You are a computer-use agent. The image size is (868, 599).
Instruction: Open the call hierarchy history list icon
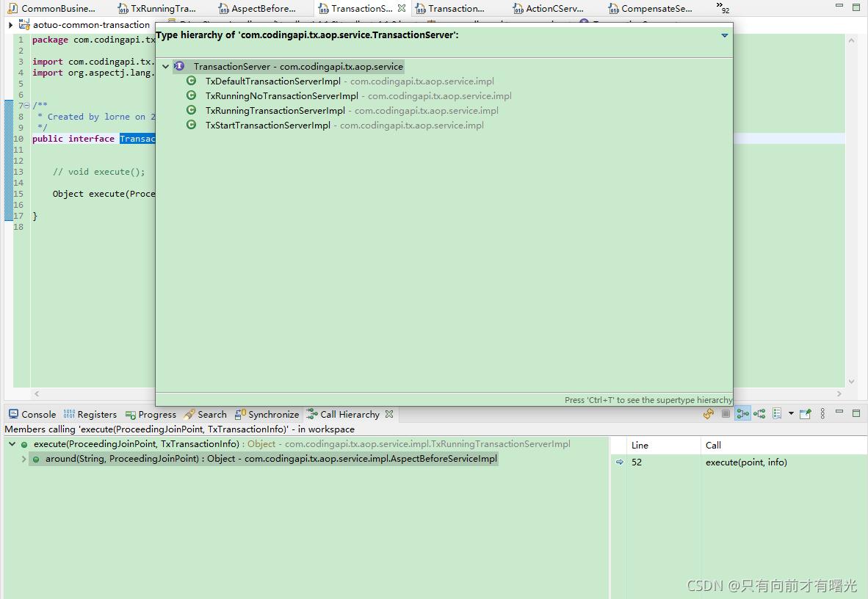(777, 413)
